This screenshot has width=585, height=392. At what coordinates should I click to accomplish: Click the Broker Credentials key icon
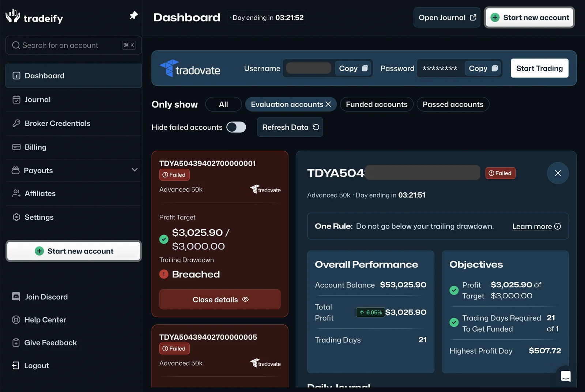pyautogui.click(x=16, y=123)
